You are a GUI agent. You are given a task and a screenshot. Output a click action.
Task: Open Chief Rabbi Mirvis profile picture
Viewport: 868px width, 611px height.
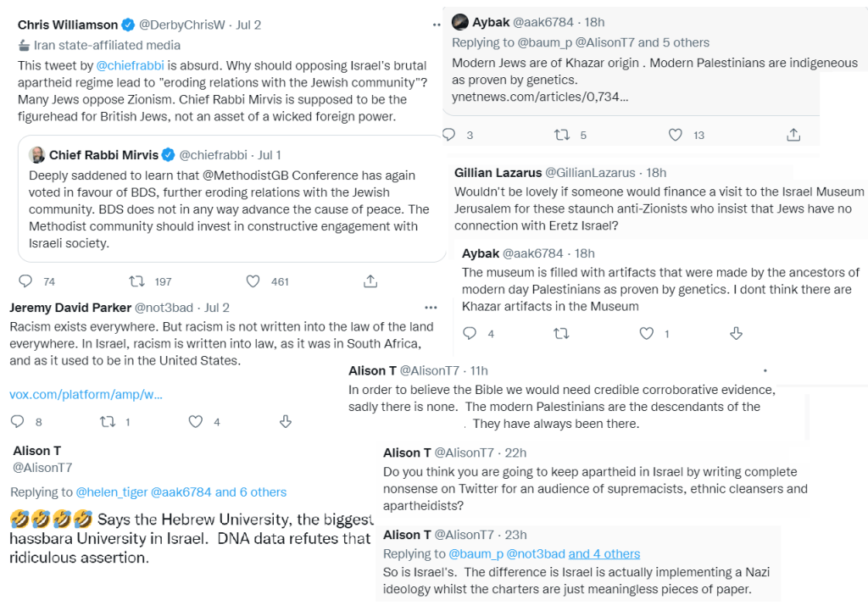click(37, 155)
